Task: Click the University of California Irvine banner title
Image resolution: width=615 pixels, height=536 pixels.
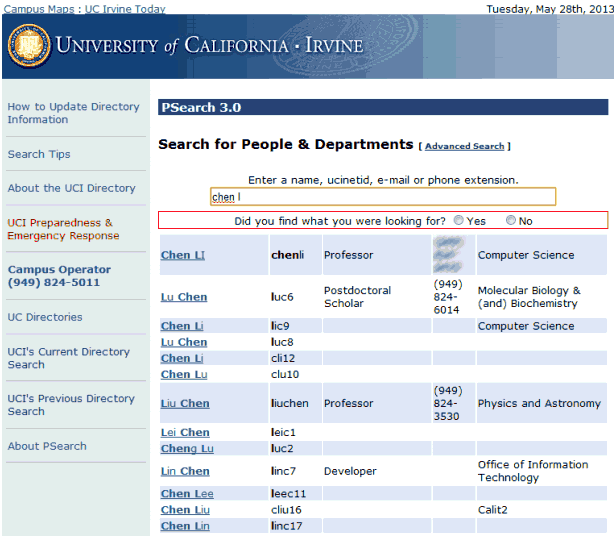Action: pyautogui.click(x=209, y=45)
